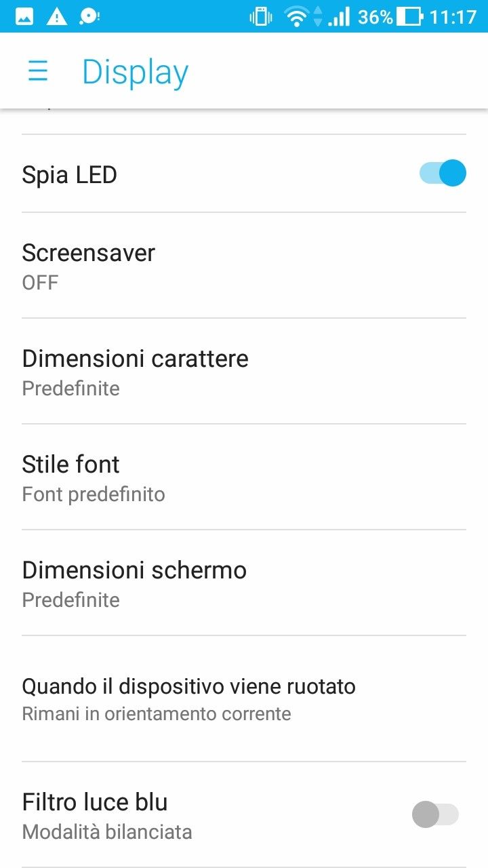Viewport: 488px width, 868px height.
Task: Tap the 11:17 clock in status bar
Action: (x=453, y=16)
